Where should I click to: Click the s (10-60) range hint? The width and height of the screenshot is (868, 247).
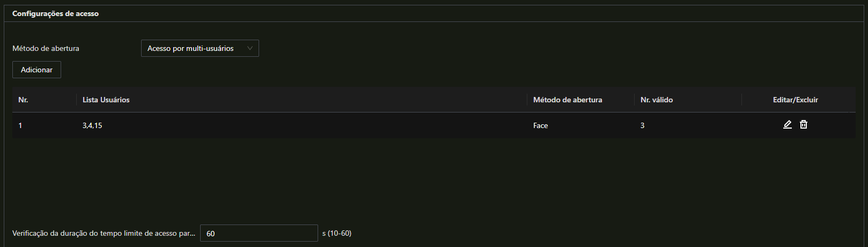(337, 233)
